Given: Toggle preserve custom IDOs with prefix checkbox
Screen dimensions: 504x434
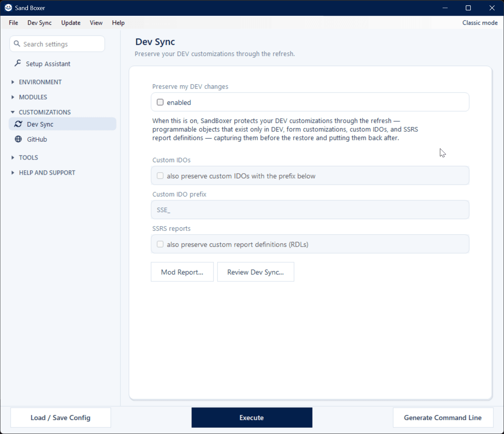Looking at the screenshot, I should [x=160, y=176].
